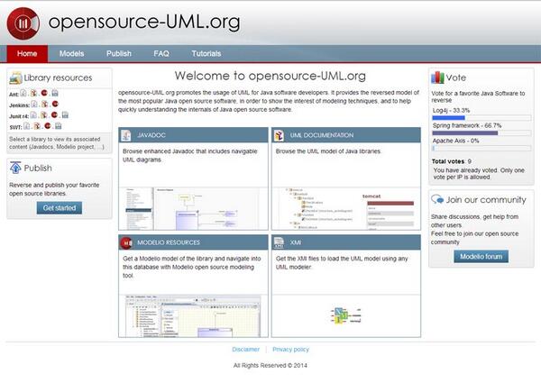The height and width of the screenshot is (392, 541).
Task: Click the 'Total votes' text
Action: coord(448,161)
